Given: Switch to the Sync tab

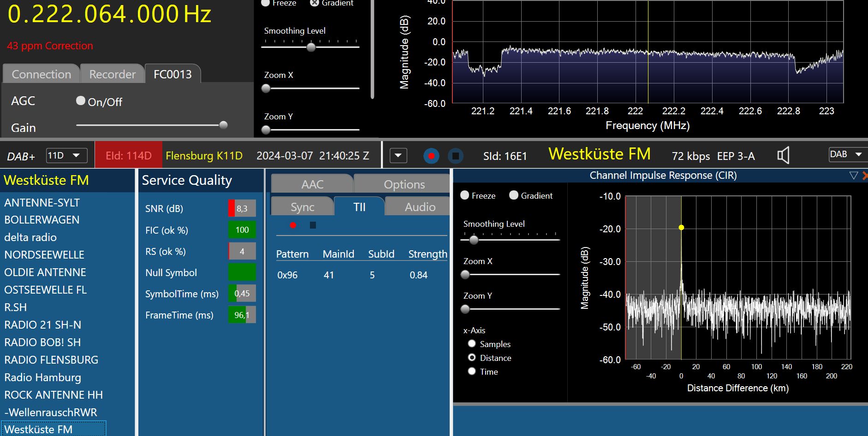Looking at the screenshot, I should [x=302, y=207].
